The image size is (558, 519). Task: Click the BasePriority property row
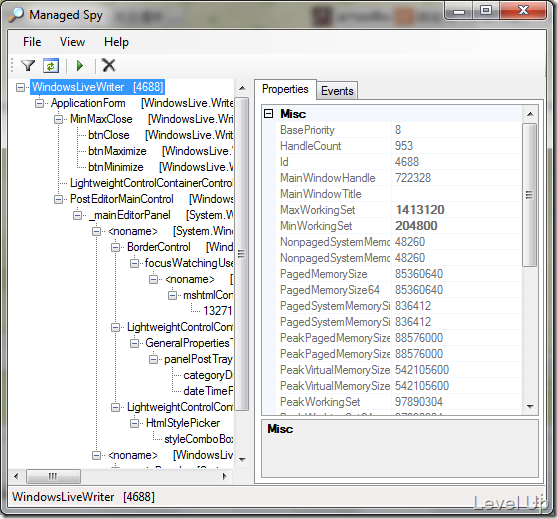[399, 130]
